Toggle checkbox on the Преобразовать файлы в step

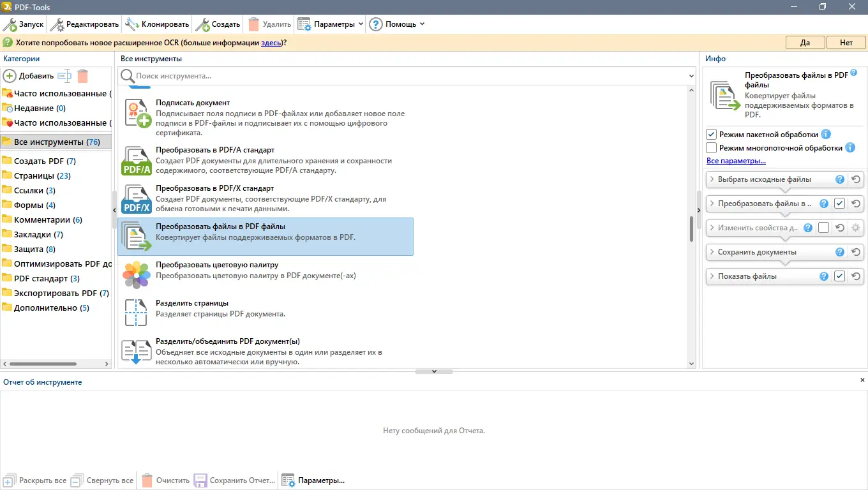point(840,204)
